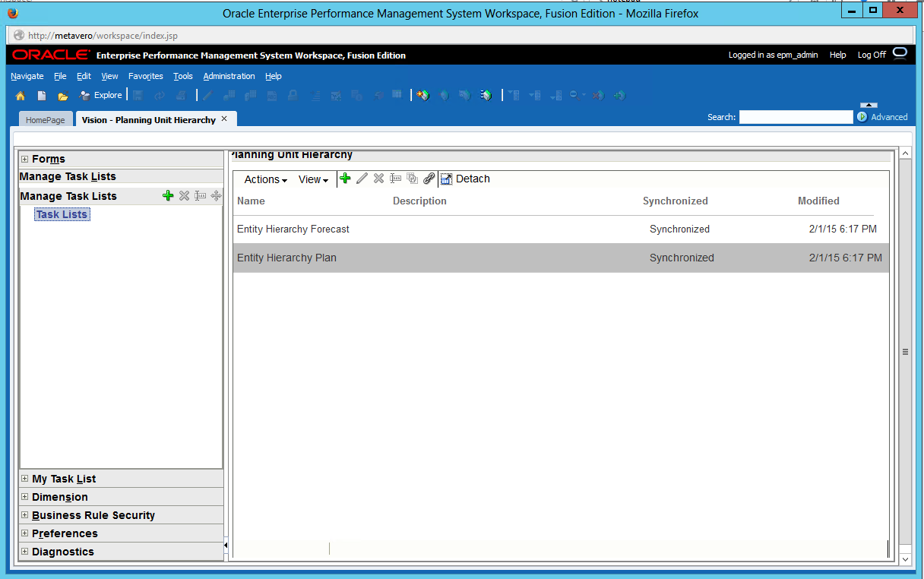
Task: Expand the Forms section
Action: (x=24, y=159)
